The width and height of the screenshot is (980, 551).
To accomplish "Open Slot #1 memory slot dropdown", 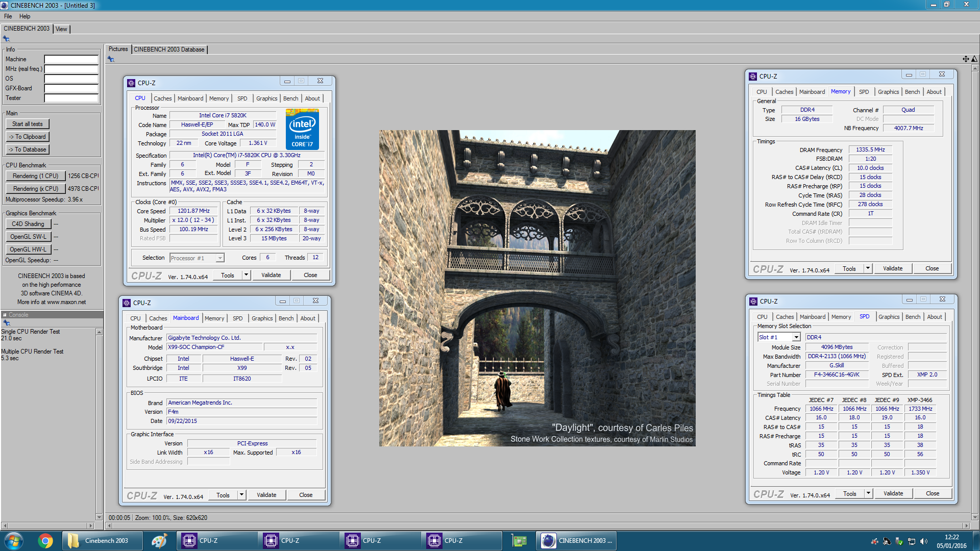I will [796, 337].
